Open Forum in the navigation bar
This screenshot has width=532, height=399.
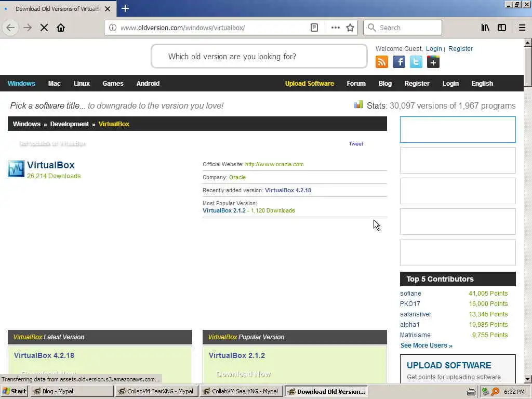pos(356,84)
